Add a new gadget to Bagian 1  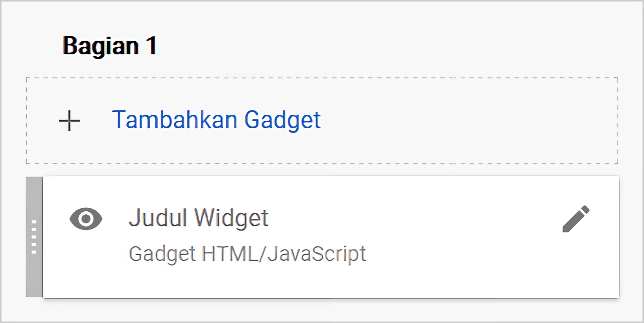click(x=216, y=120)
